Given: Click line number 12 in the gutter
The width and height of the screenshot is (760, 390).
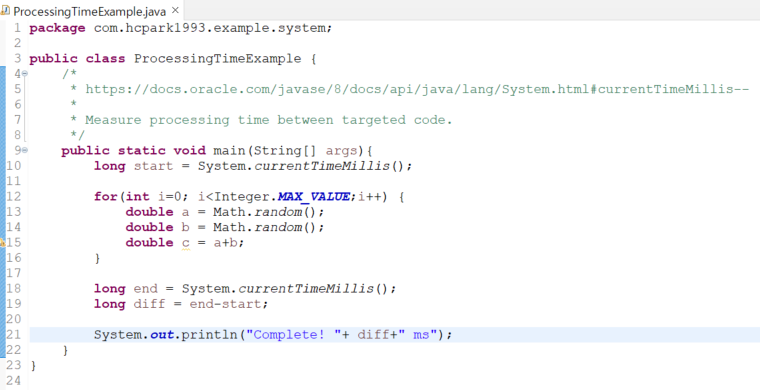Looking at the screenshot, I should pyautogui.click(x=14, y=197).
